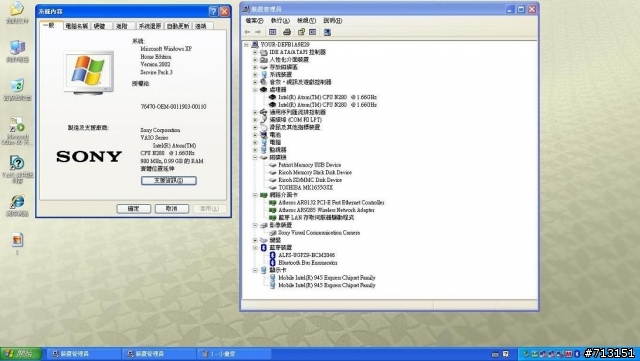Open the 執行(A) menu in Device Manager

click(280, 20)
